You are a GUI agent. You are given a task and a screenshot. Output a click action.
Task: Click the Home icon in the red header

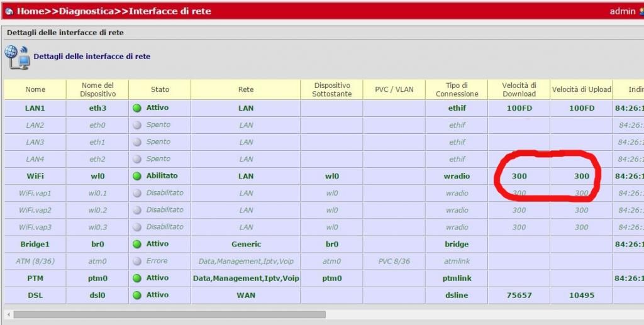[x=9, y=11]
